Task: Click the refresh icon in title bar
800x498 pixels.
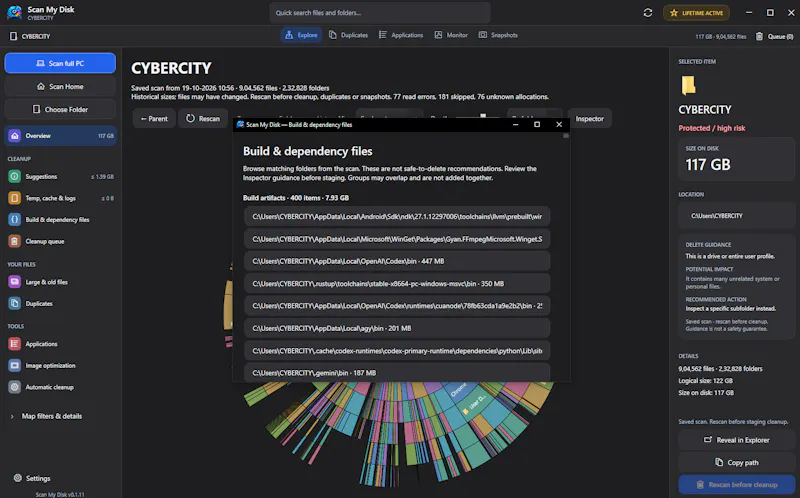Action: (x=647, y=13)
